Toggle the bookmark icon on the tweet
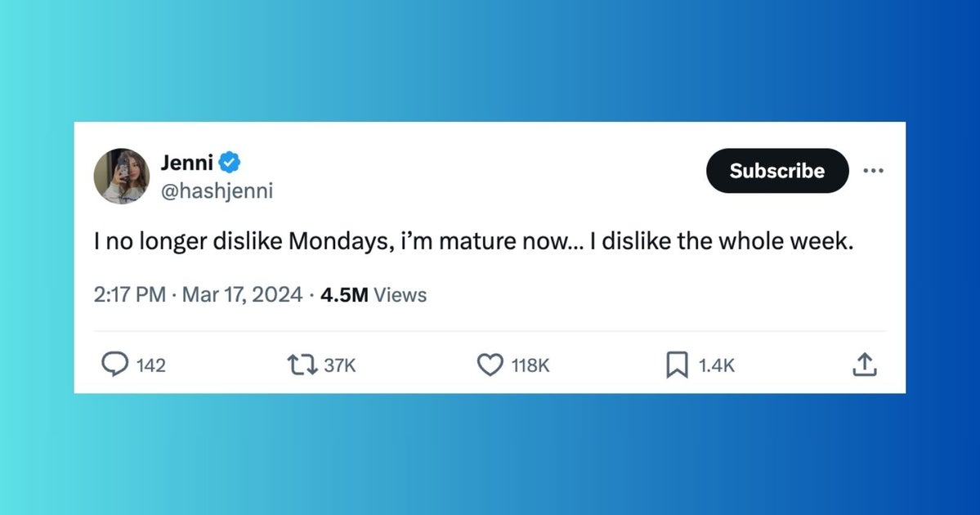980x515 pixels. [677, 365]
